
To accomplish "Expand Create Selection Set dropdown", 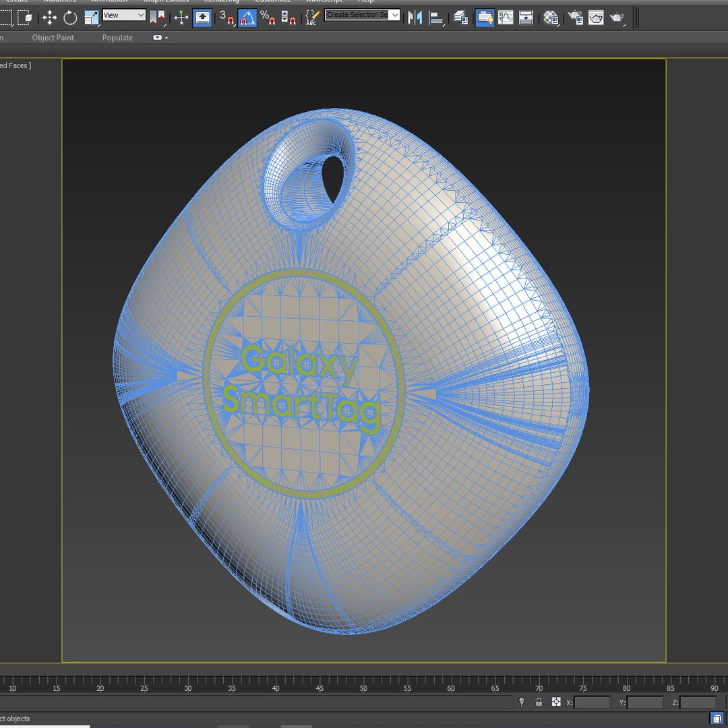I will pyautogui.click(x=395, y=15).
